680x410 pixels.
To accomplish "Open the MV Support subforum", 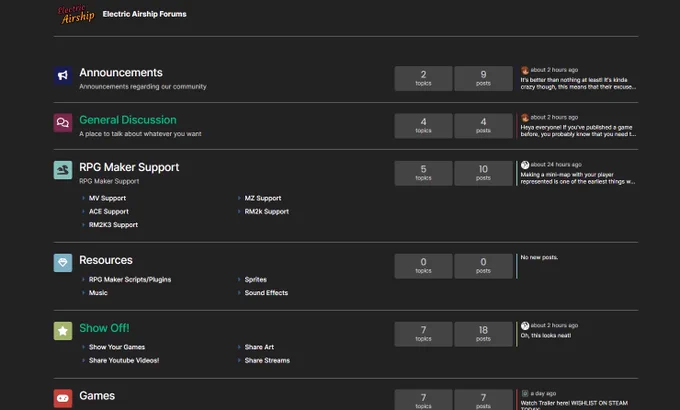I will 107,198.
